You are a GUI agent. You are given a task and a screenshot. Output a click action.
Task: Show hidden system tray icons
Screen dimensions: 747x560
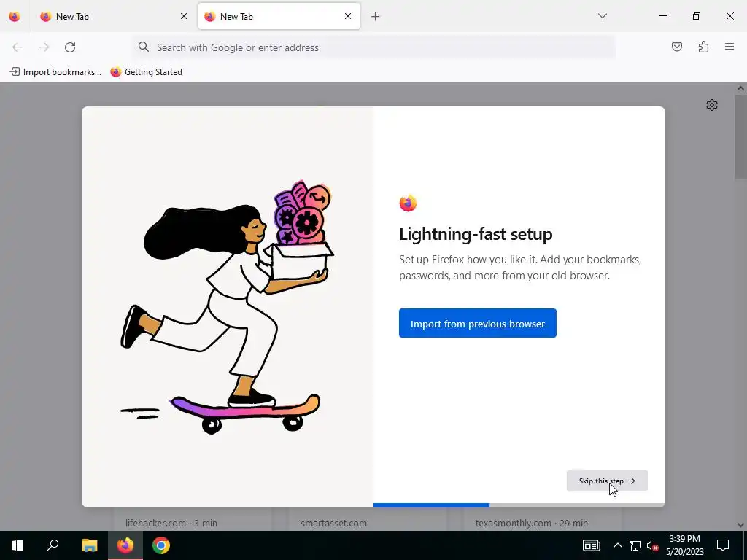(x=617, y=545)
